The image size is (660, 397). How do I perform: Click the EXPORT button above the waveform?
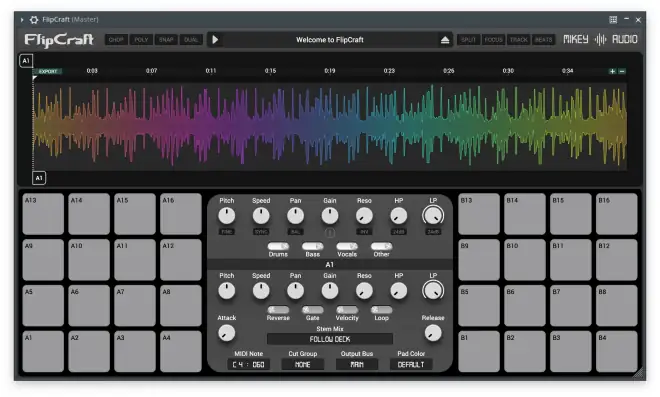tap(48, 72)
